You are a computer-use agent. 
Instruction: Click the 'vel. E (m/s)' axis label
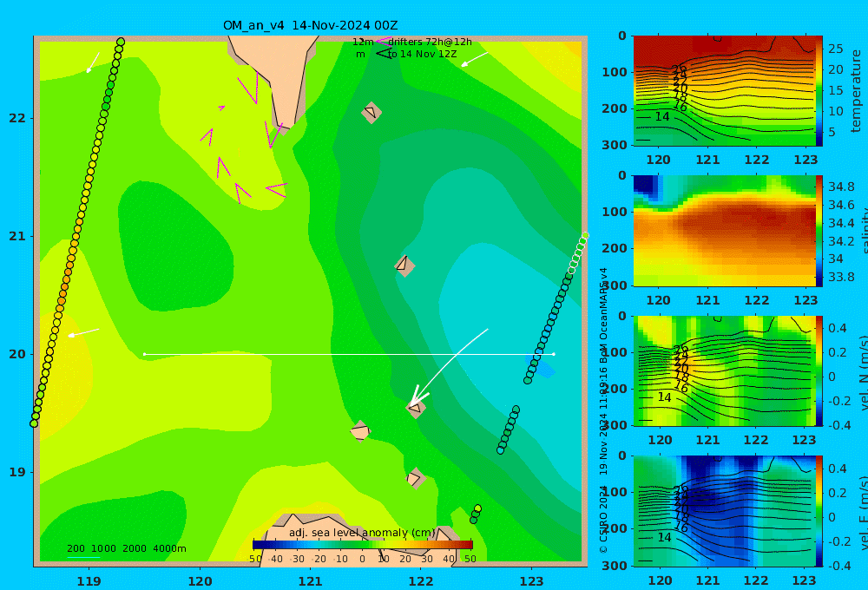863,512
